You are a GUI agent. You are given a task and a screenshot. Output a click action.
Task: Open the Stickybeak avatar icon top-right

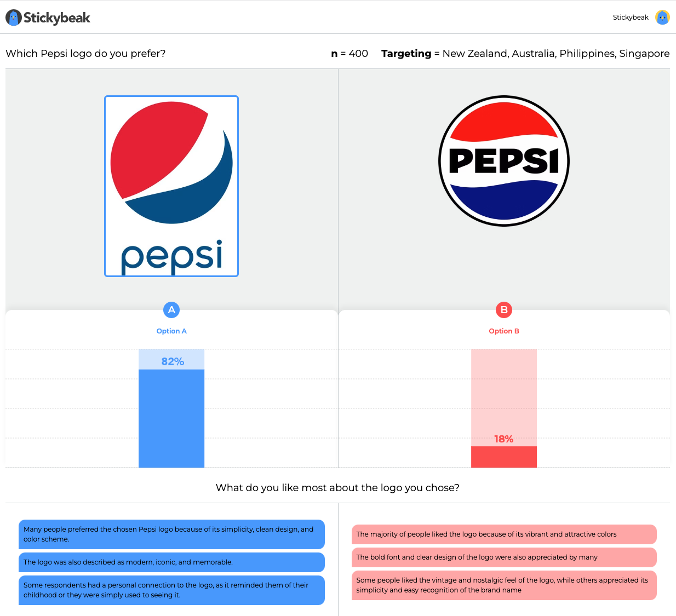click(662, 17)
